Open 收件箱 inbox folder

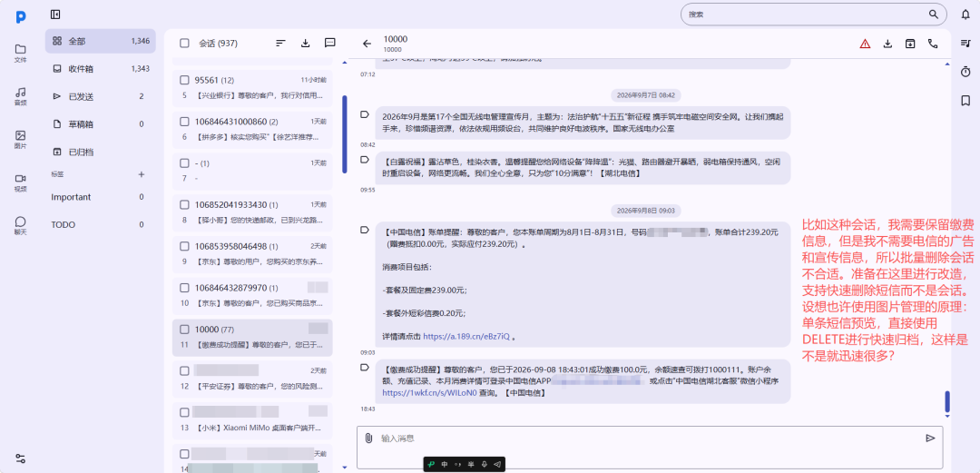click(x=100, y=69)
